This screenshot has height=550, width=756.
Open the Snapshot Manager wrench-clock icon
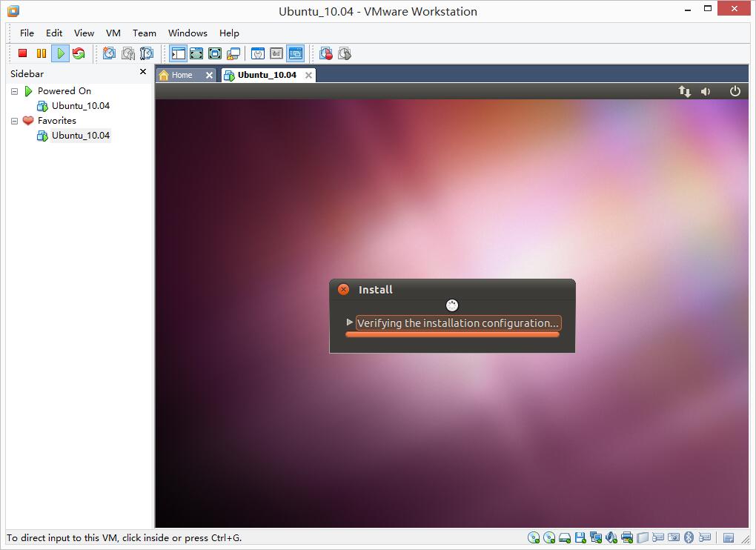147,53
